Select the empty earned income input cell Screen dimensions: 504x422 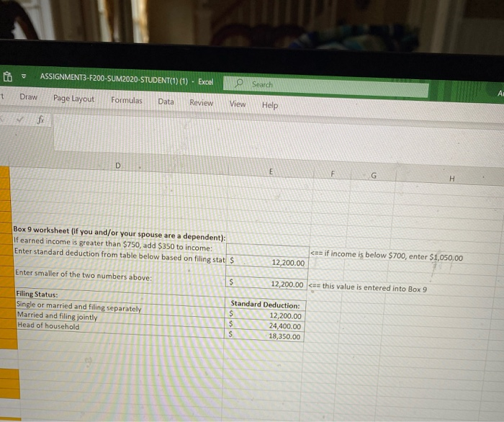(268, 249)
